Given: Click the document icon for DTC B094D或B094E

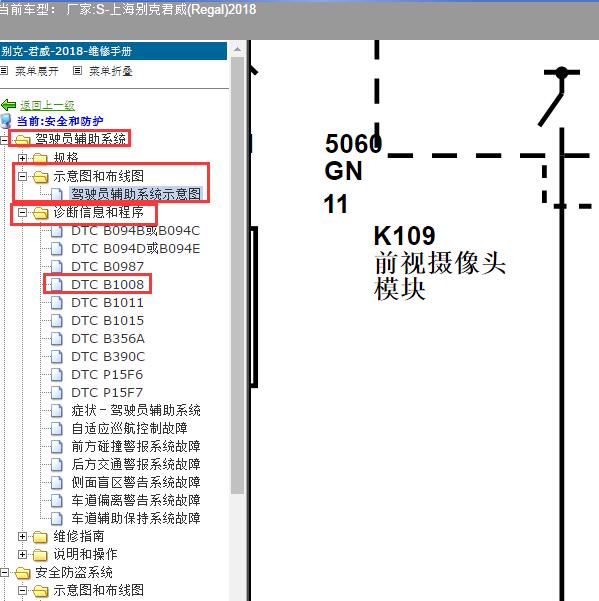Looking at the screenshot, I should (57, 249).
